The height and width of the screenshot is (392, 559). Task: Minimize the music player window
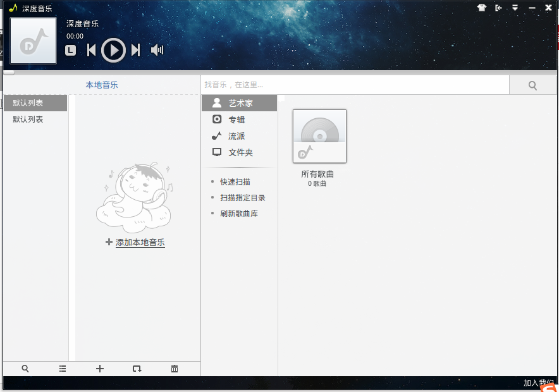(x=532, y=8)
